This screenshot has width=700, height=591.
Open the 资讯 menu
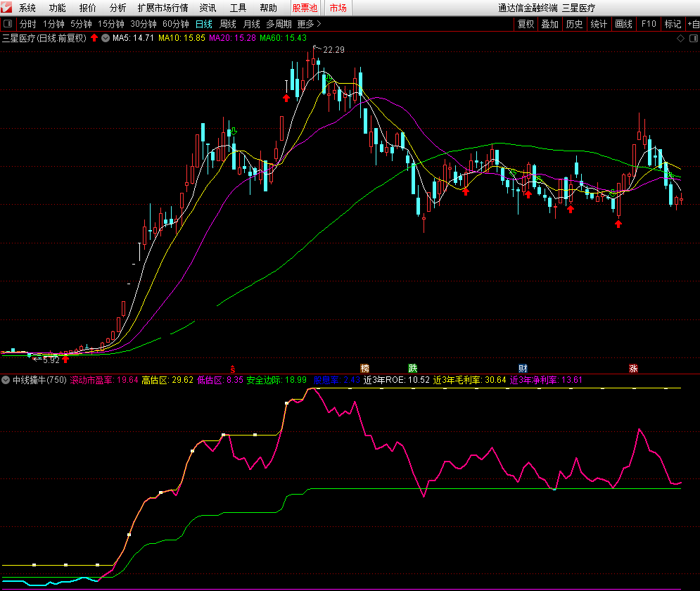point(208,8)
